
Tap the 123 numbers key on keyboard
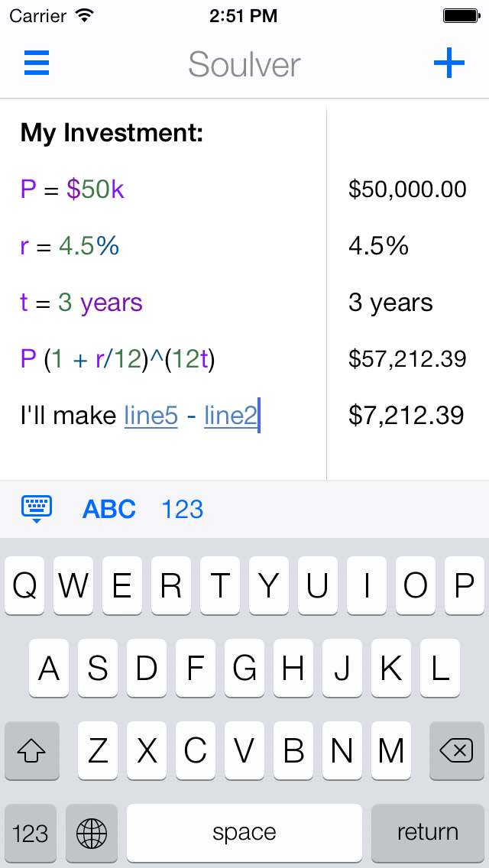31,832
